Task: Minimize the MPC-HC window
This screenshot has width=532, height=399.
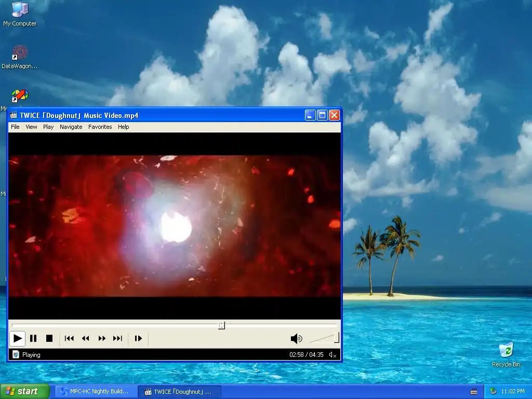Action: pos(310,115)
